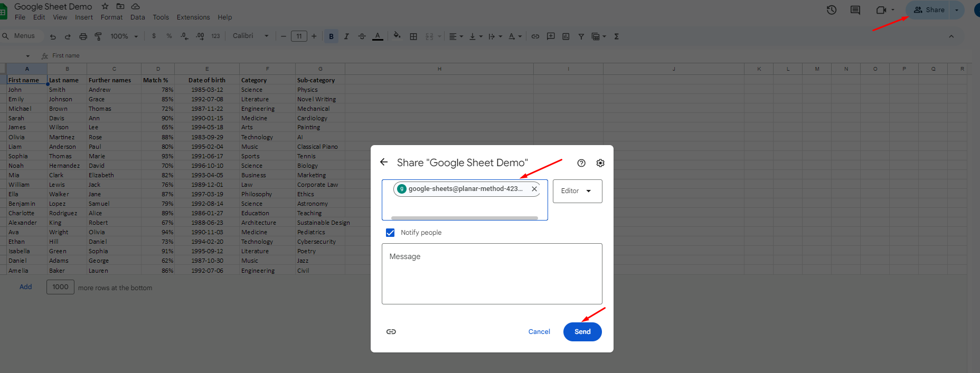
Task: Open the share dialog help icon
Action: click(581, 163)
